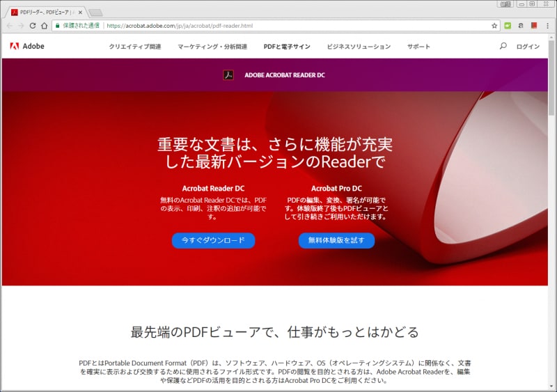Viewport: 557px width, 392px height.
Task: Open the Chrome three-dot menu
Action: click(547, 26)
